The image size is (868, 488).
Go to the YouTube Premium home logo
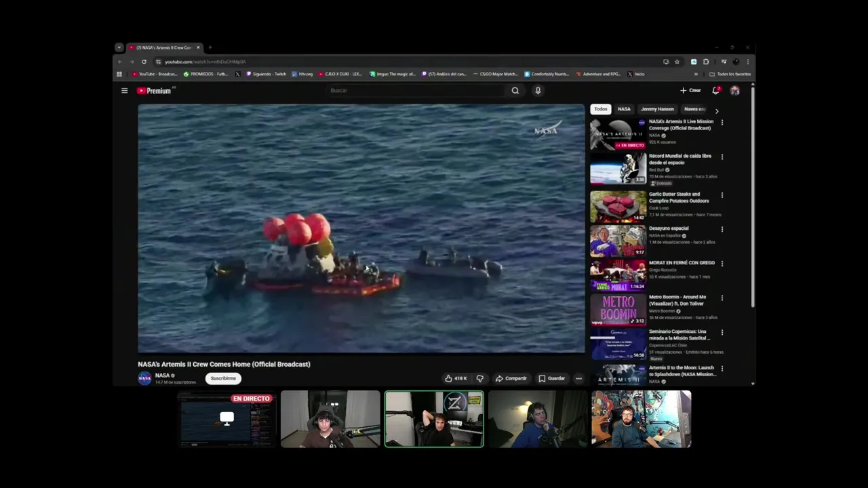click(x=155, y=91)
